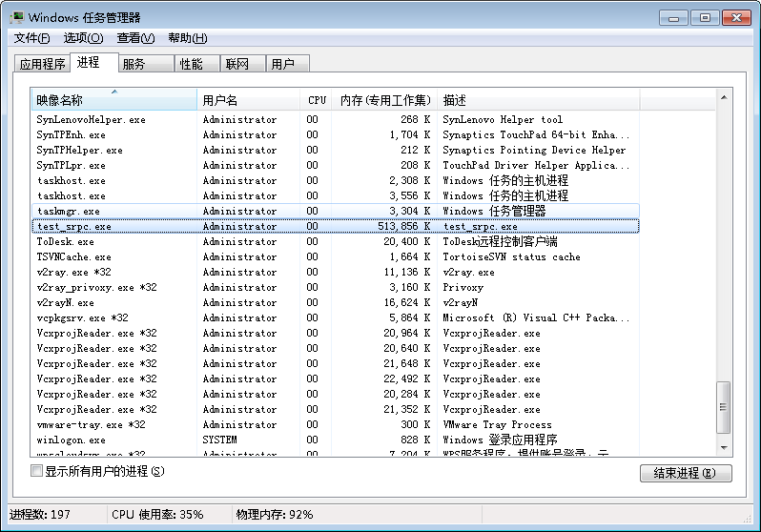Click the 513,856 K memory value
The height and width of the screenshot is (532, 761).
[403, 226]
